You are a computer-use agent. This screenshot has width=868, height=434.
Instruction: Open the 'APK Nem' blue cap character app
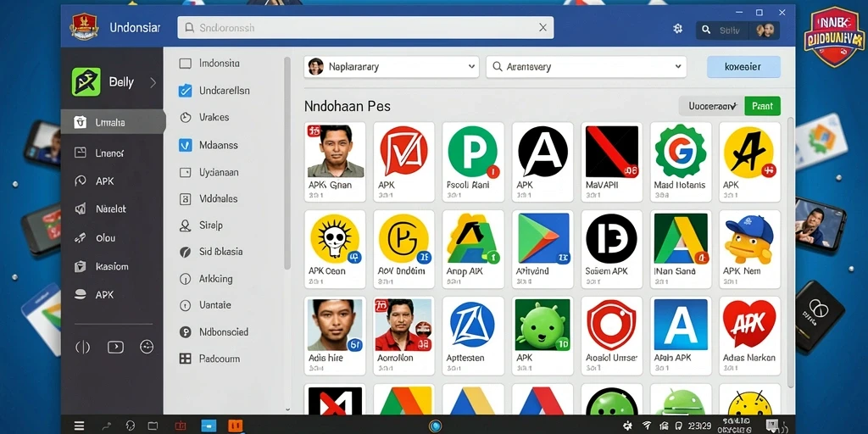tap(749, 249)
